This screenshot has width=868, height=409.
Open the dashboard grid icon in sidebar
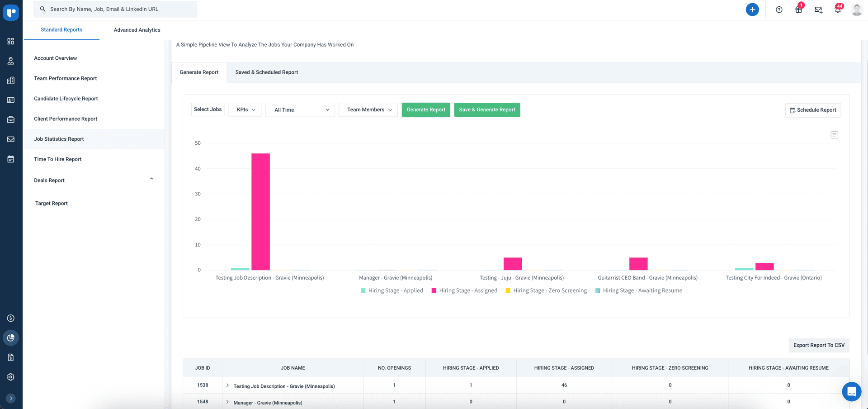[11, 41]
